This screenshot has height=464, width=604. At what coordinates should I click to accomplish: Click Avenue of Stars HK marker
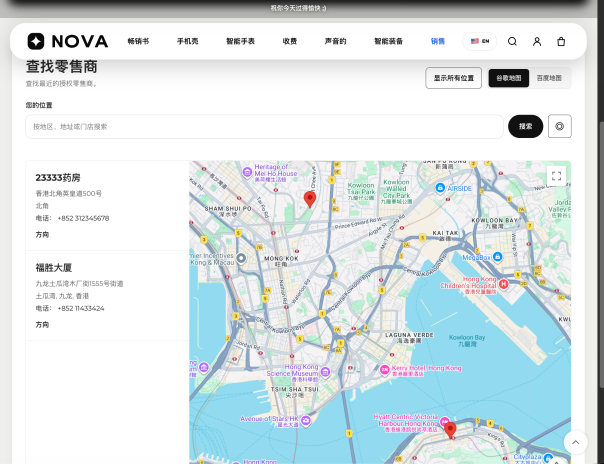point(306,420)
